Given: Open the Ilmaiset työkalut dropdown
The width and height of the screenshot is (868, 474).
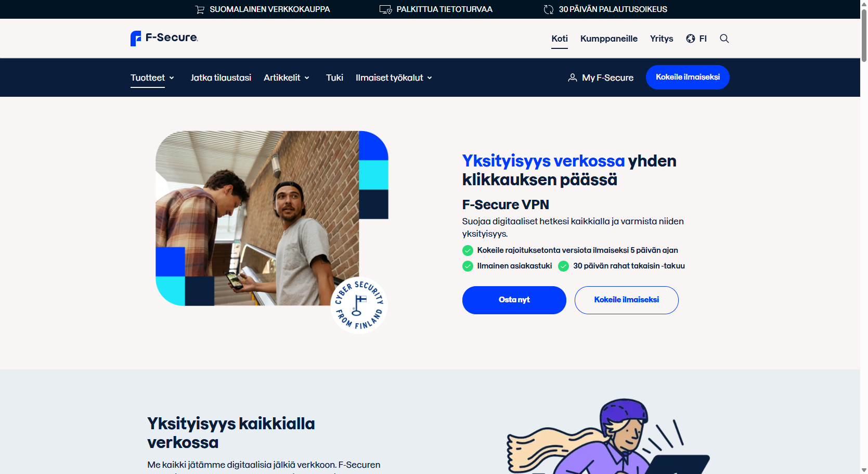Looking at the screenshot, I should [394, 78].
